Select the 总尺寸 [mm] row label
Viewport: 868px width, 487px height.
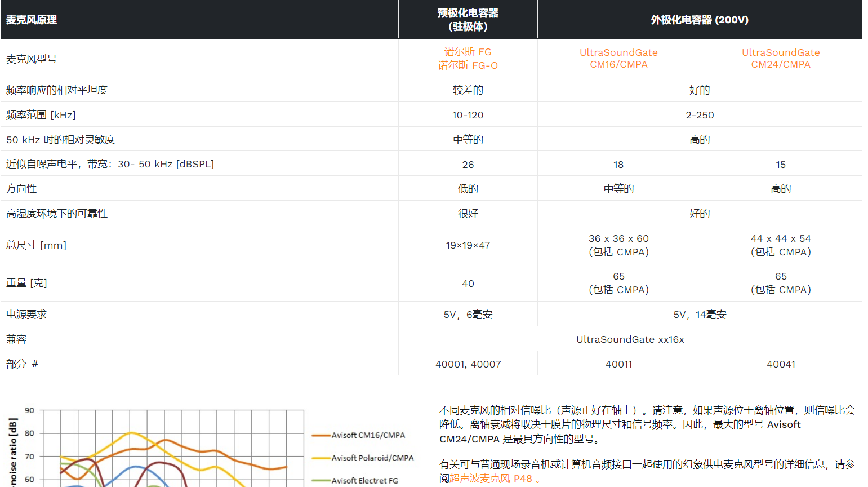click(x=37, y=245)
